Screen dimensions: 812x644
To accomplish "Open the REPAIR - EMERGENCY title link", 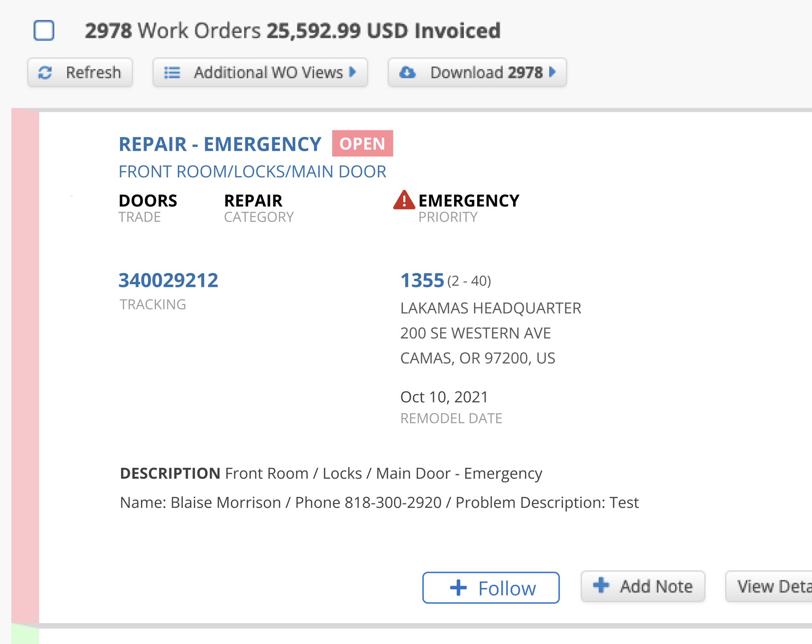I will (220, 145).
